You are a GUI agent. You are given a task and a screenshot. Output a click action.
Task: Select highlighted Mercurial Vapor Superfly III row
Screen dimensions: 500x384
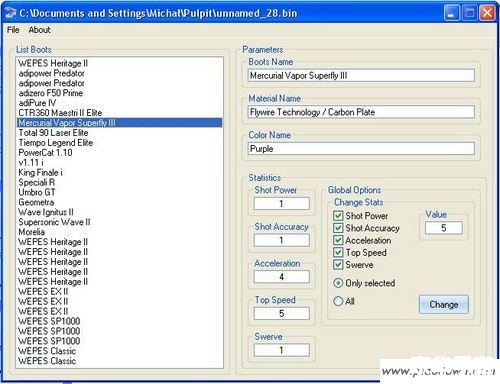coord(119,123)
